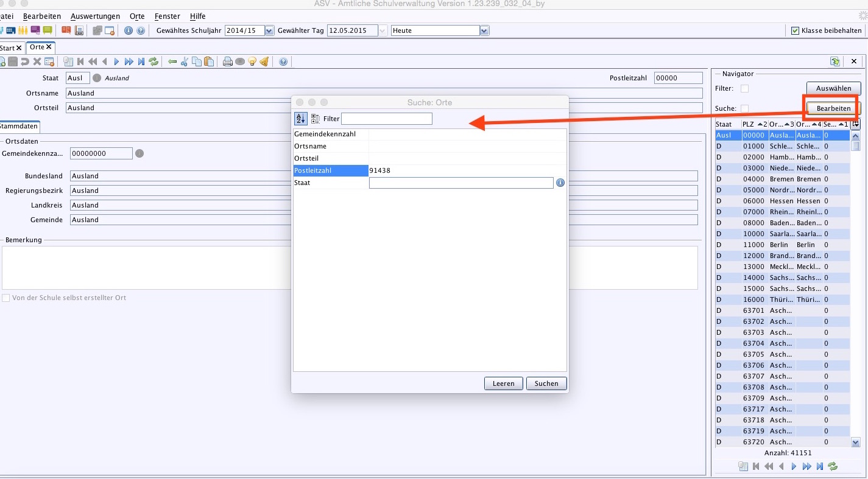Click the green swap icon above Navigator
868x479 pixels.
tap(834, 61)
